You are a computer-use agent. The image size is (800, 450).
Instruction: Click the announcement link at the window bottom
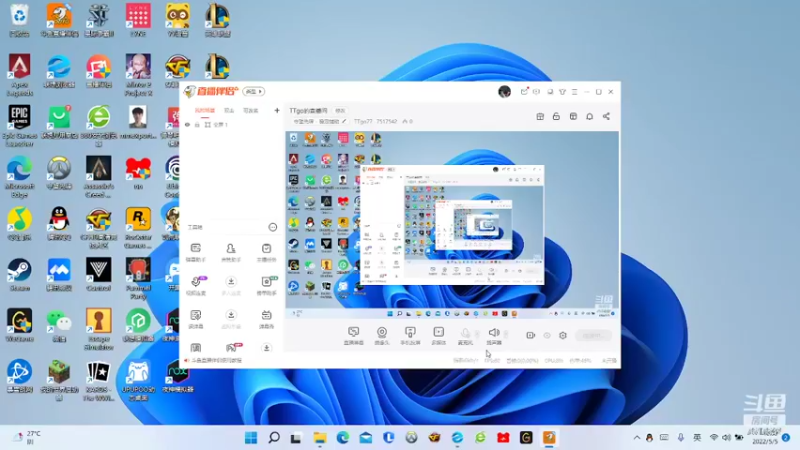[213, 360]
